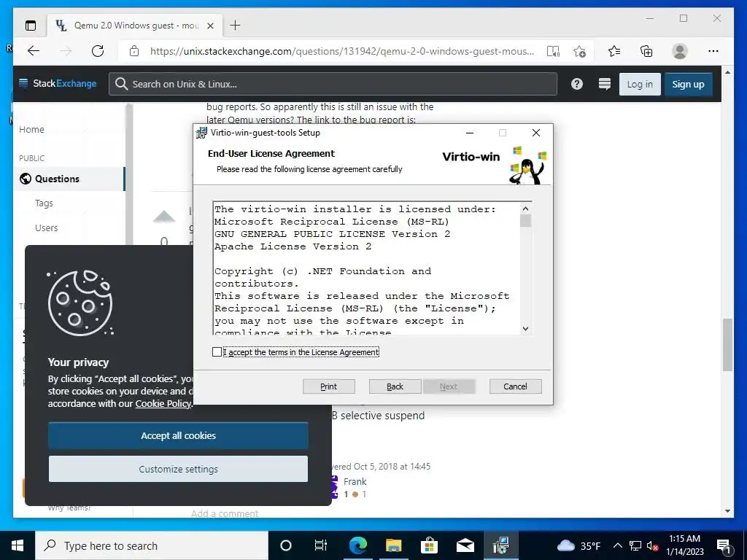The height and width of the screenshot is (560, 747).
Task: Go back in Edge browser
Action: [x=34, y=51]
